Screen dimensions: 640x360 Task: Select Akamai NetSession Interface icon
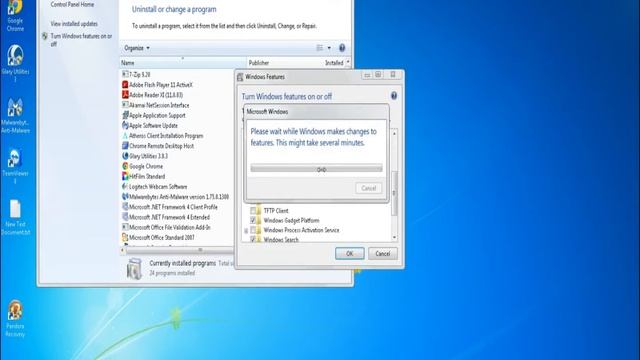point(125,105)
